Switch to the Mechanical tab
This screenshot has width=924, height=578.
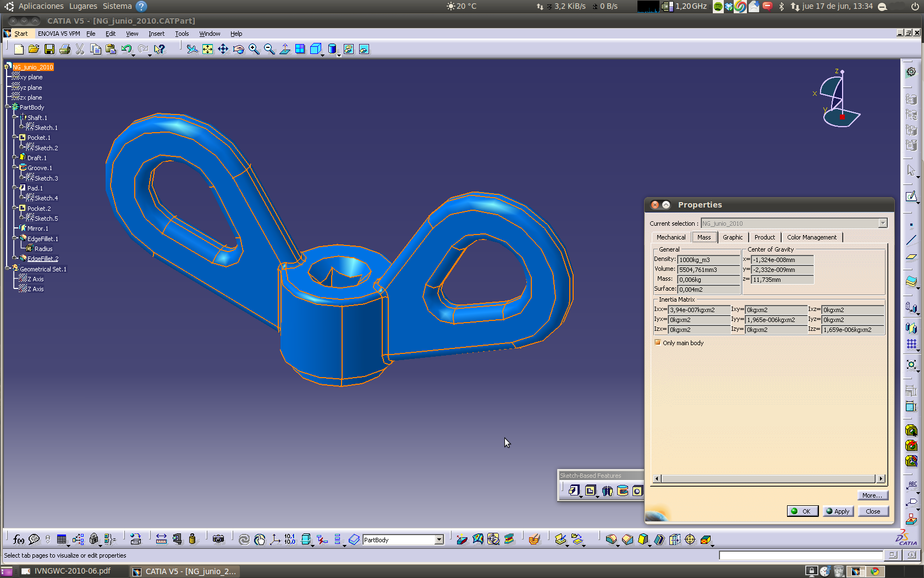(671, 237)
